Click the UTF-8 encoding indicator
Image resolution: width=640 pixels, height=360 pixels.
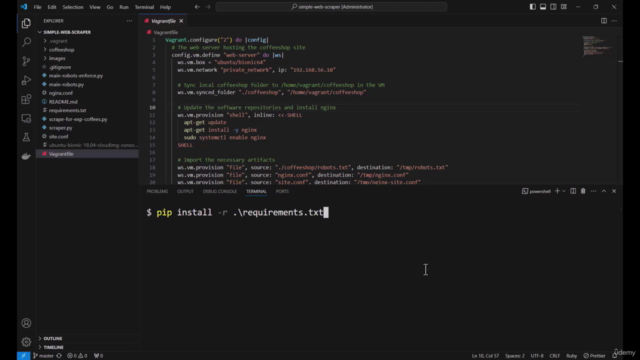click(x=537, y=356)
